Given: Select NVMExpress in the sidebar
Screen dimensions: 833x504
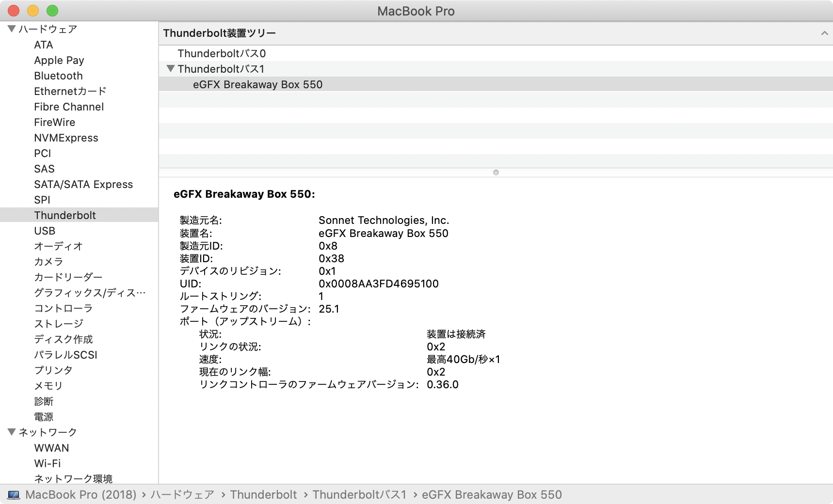Looking at the screenshot, I should point(66,138).
